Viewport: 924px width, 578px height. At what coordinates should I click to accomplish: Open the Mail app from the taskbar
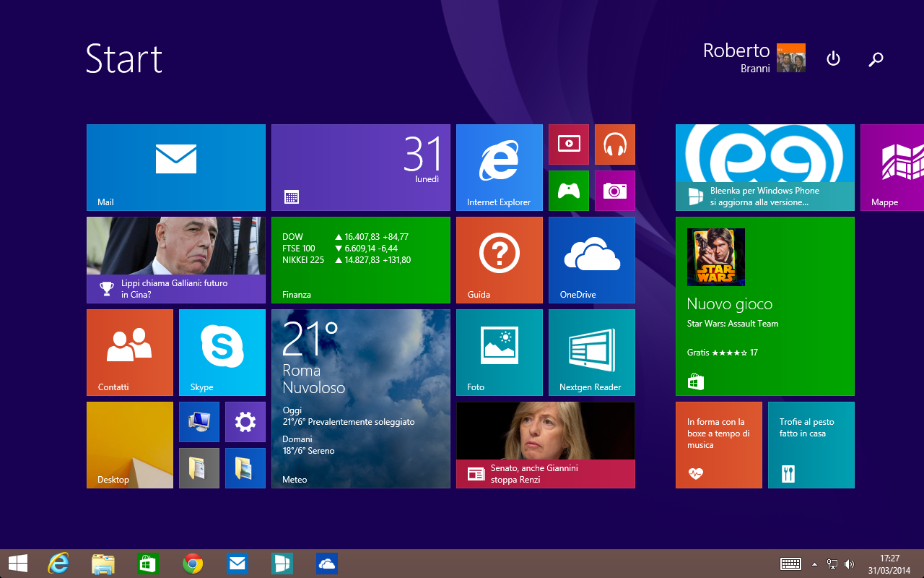237,564
